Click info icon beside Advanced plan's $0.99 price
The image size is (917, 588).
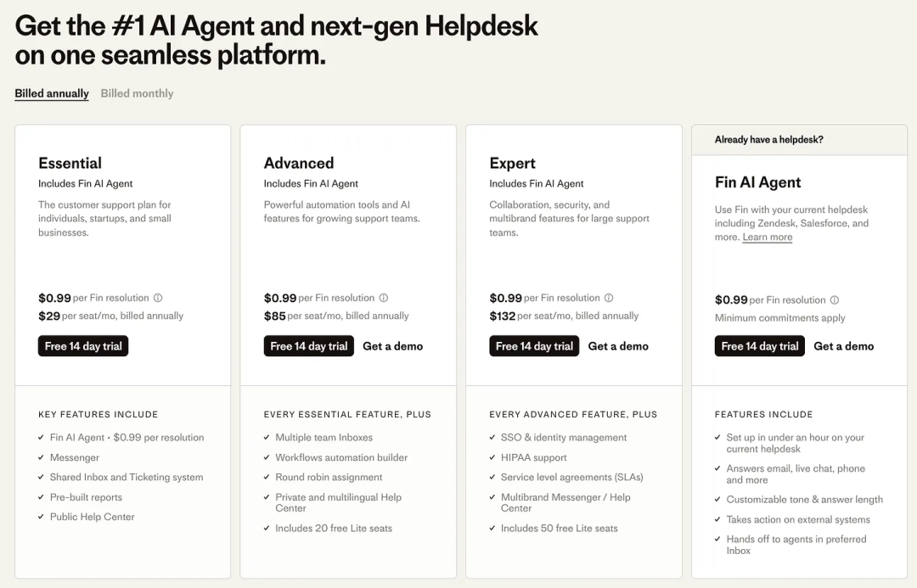click(x=383, y=298)
